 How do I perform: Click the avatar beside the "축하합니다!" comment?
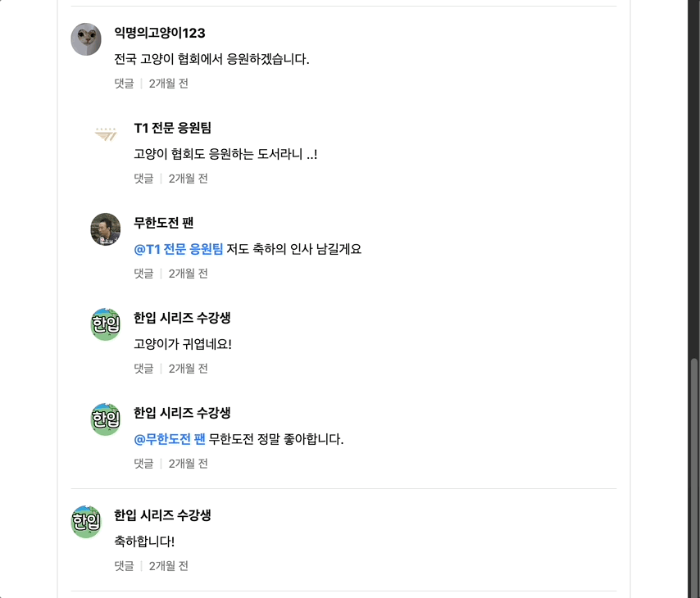tap(86, 522)
